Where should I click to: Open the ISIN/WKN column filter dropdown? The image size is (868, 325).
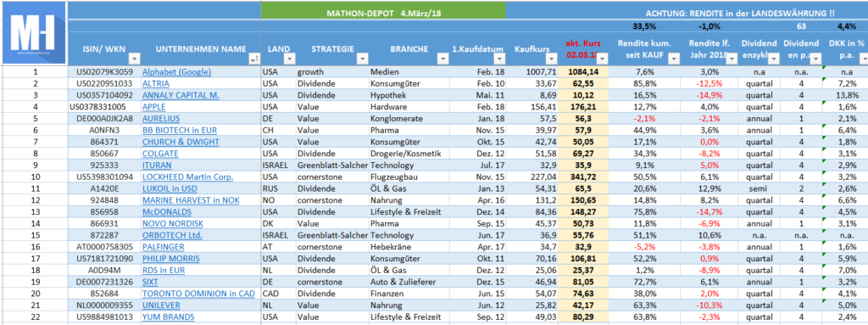pos(133,59)
